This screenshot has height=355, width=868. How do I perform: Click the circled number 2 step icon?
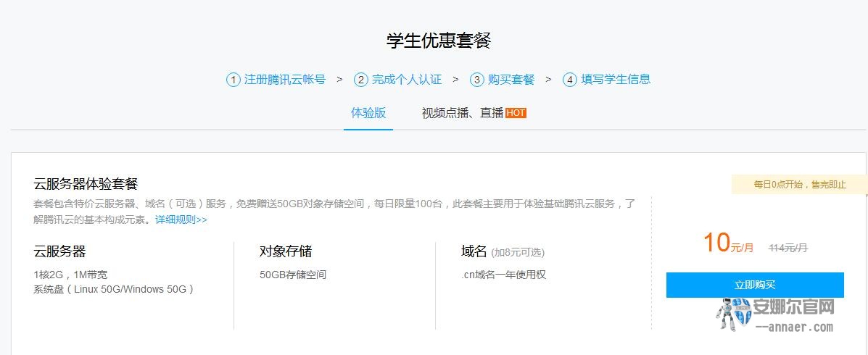click(361, 80)
